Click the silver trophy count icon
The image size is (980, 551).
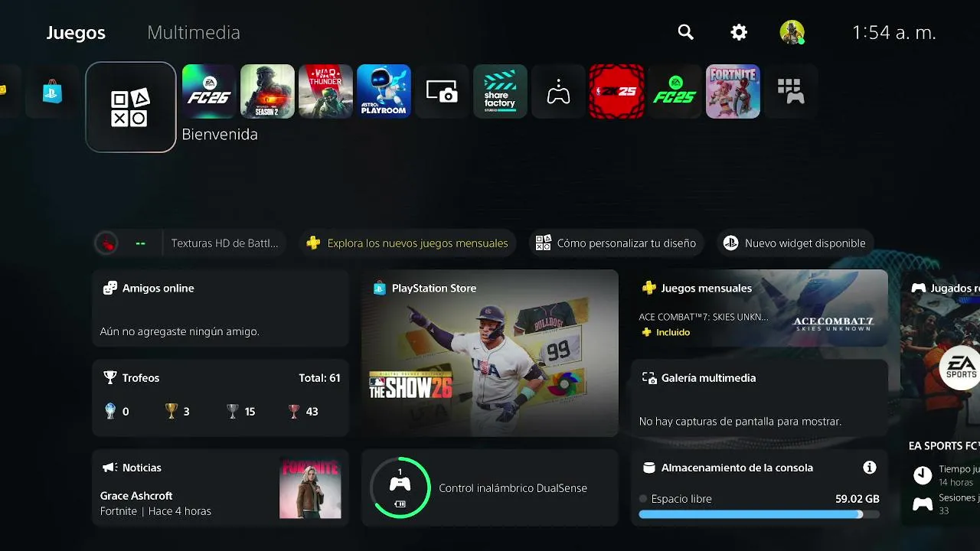pyautogui.click(x=233, y=411)
